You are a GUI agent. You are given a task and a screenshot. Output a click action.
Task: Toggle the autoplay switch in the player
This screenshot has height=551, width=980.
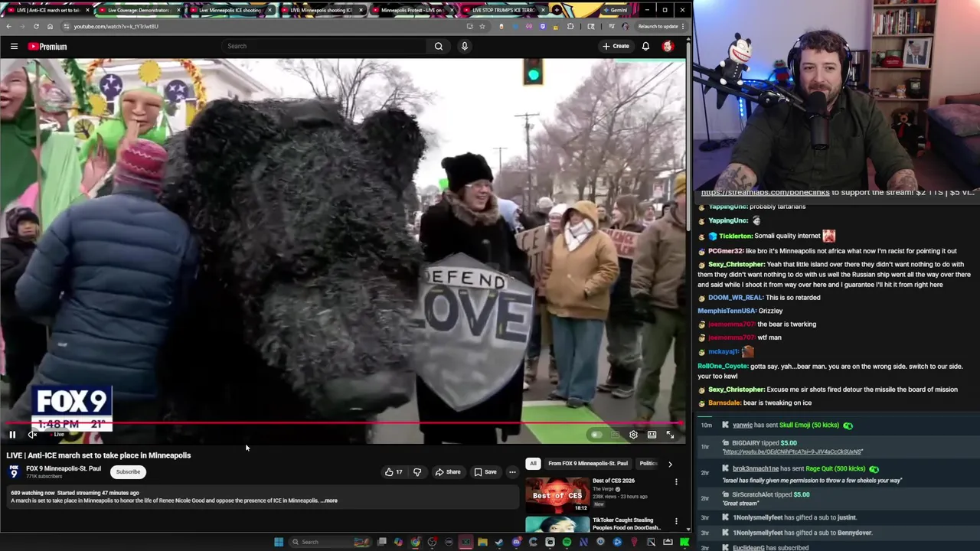(596, 435)
